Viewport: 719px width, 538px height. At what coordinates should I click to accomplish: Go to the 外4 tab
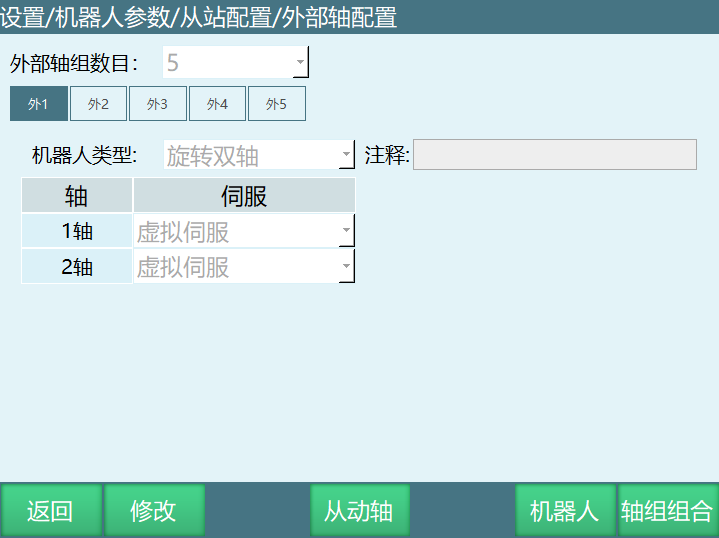tap(217, 104)
